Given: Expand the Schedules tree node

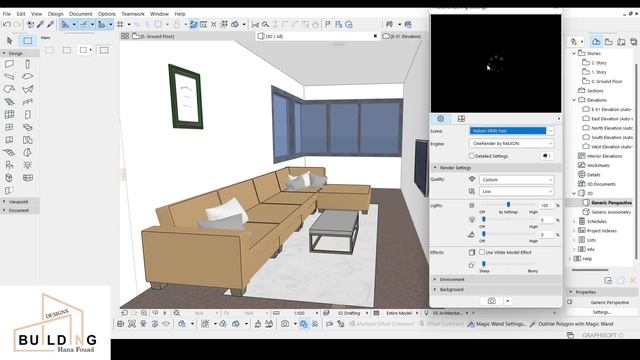Looking at the screenshot, I should [x=574, y=222].
